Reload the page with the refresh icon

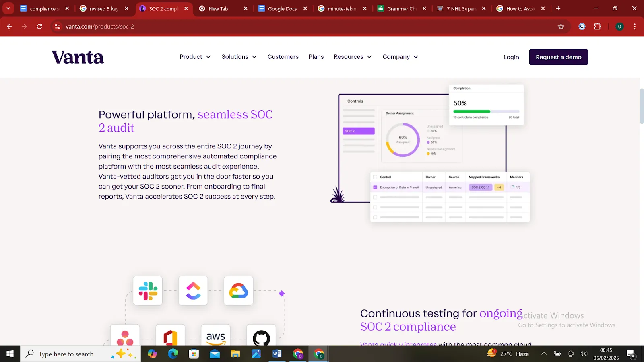pyautogui.click(x=39, y=27)
